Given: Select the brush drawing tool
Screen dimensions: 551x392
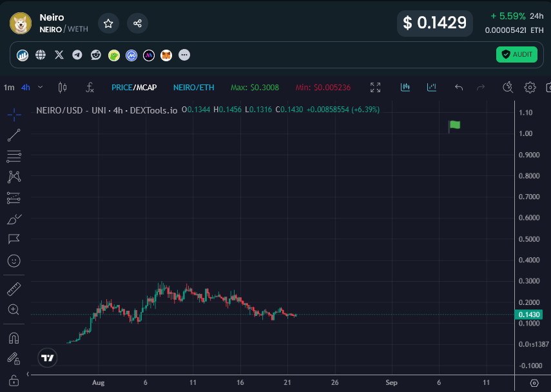Looking at the screenshot, I should point(14,219).
